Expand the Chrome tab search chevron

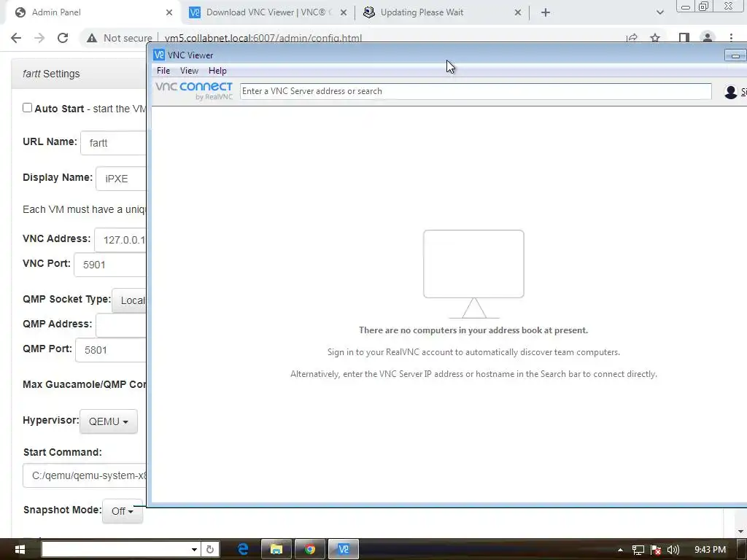[x=659, y=12]
